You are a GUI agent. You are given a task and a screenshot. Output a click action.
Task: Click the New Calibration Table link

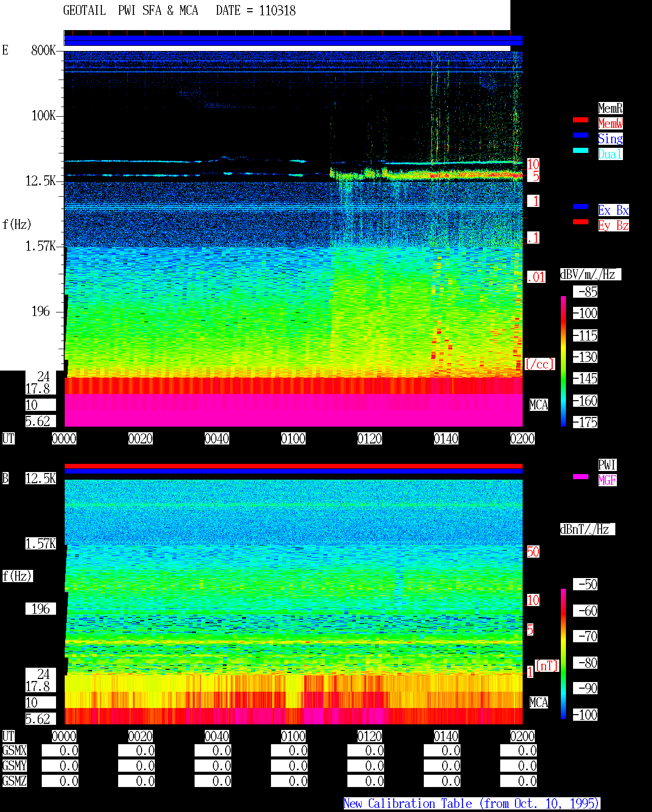click(472, 803)
